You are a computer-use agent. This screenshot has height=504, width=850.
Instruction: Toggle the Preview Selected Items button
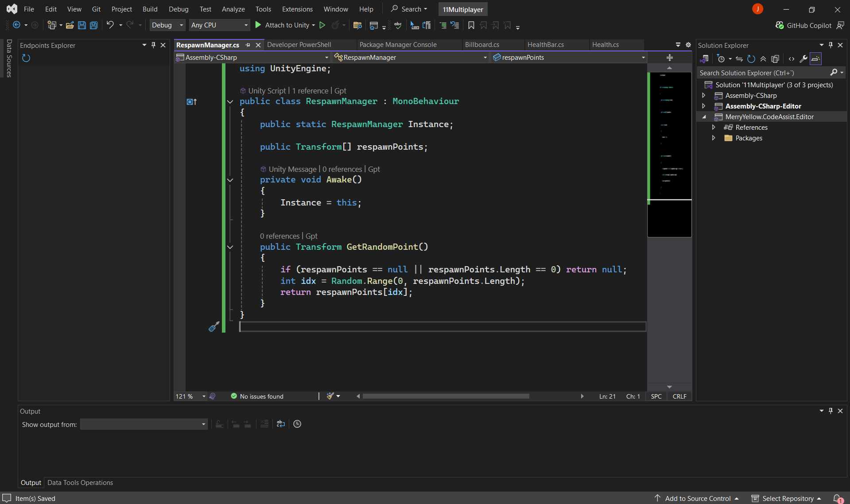pos(815,59)
